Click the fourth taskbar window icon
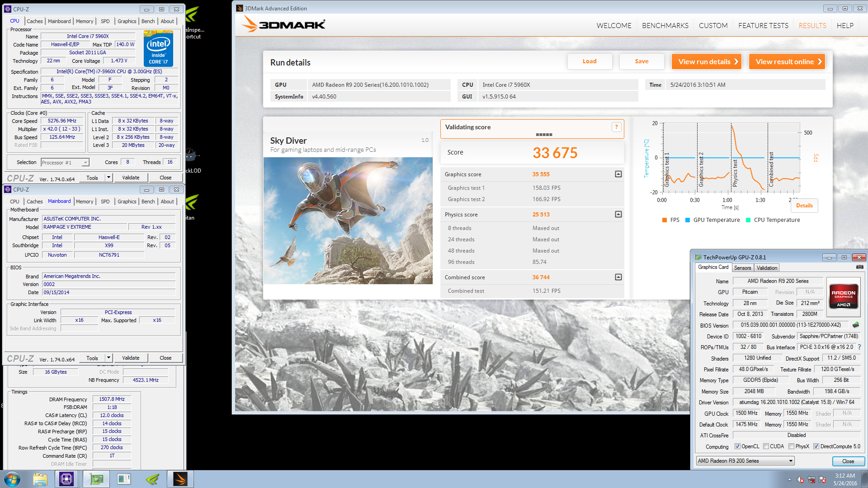The width and height of the screenshot is (868, 488). pos(124,479)
